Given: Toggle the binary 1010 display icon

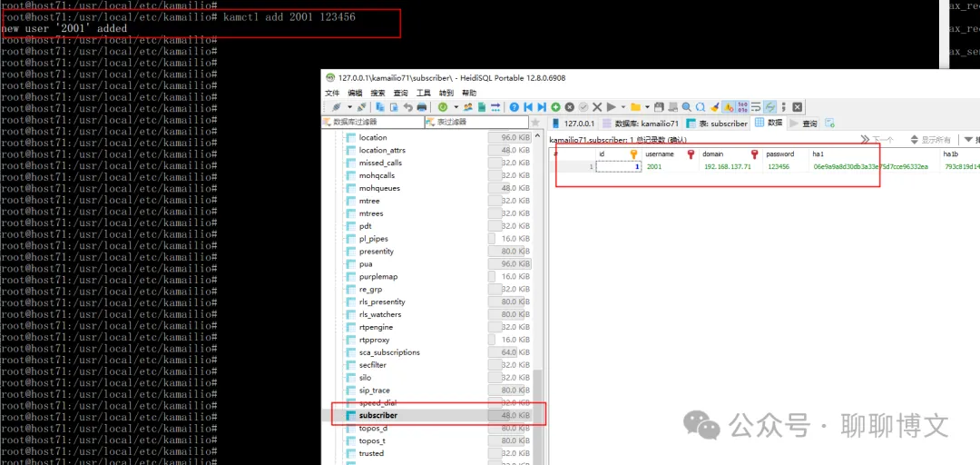Looking at the screenshot, I should pyautogui.click(x=742, y=107).
